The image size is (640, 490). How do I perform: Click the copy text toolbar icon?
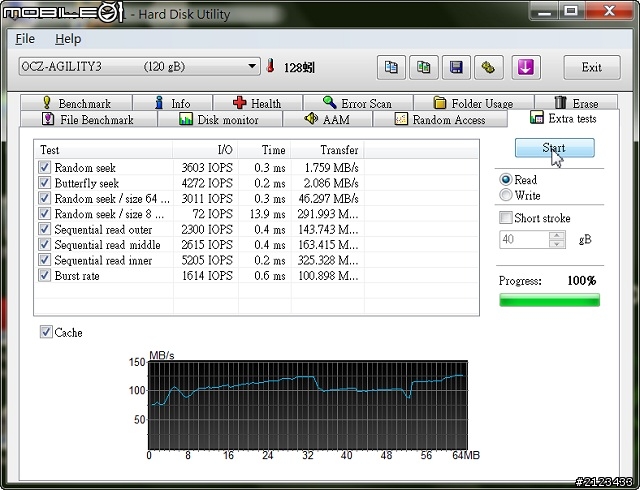(x=391, y=67)
